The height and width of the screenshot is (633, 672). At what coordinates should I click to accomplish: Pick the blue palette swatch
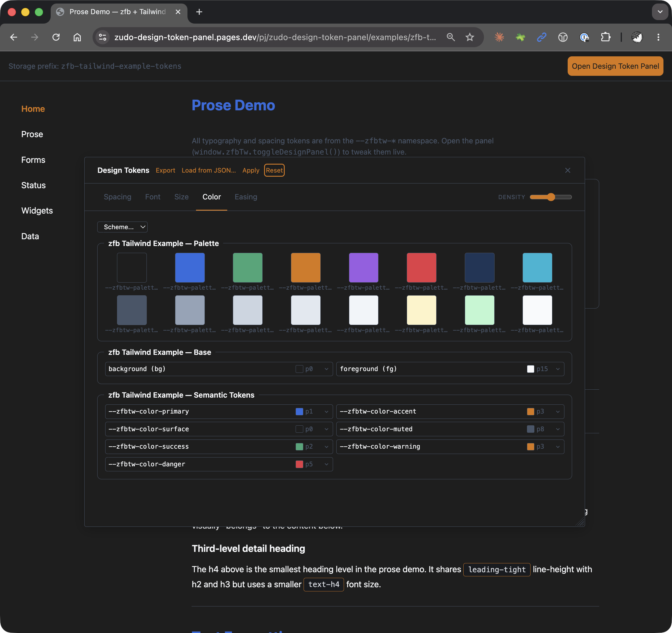190,268
